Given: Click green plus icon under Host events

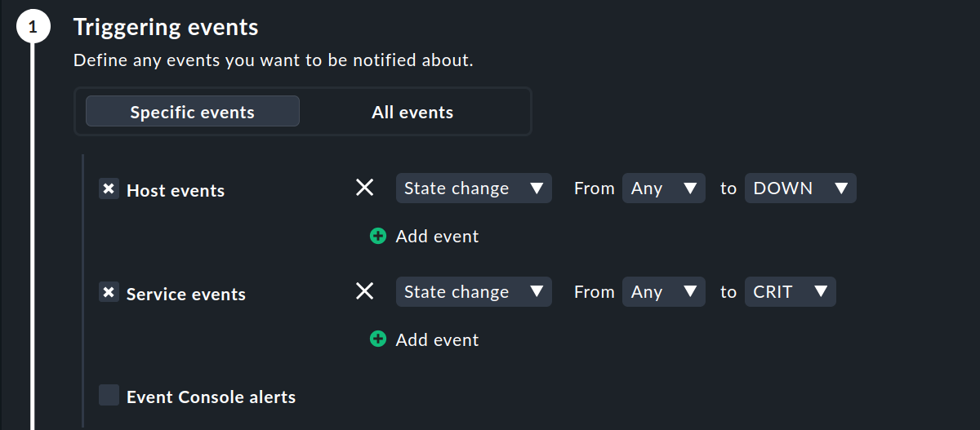Looking at the screenshot, I should (377, 237).
